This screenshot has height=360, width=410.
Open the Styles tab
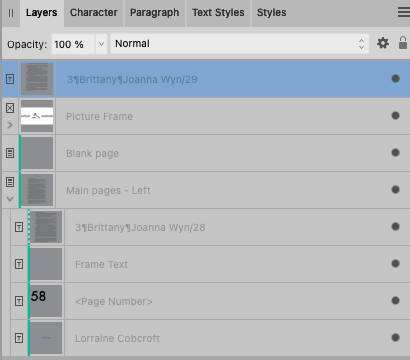click(x=272, y=13)
